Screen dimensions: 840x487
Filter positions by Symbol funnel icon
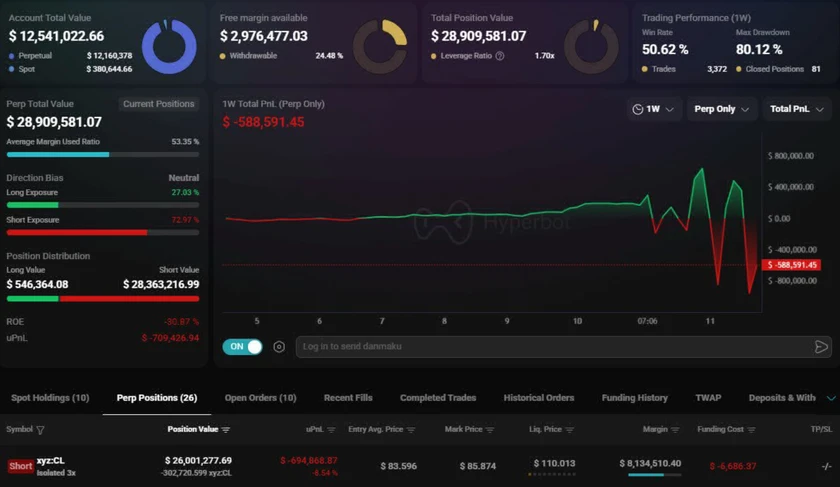point(41,430)
